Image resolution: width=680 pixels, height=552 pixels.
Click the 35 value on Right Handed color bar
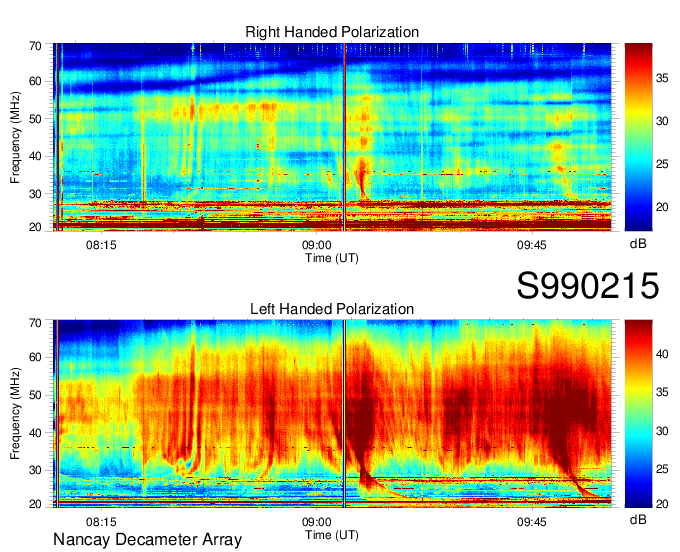(662, 78)
